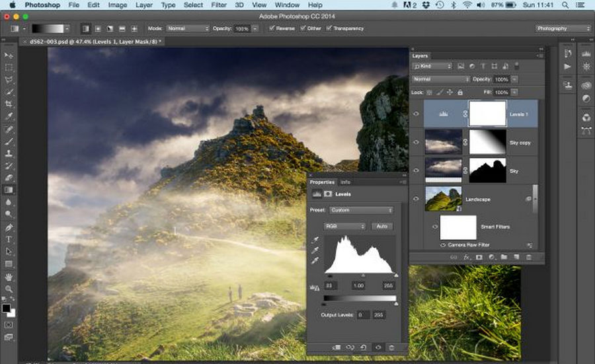Open the layer Fill slider arrow

click(514, 92)
